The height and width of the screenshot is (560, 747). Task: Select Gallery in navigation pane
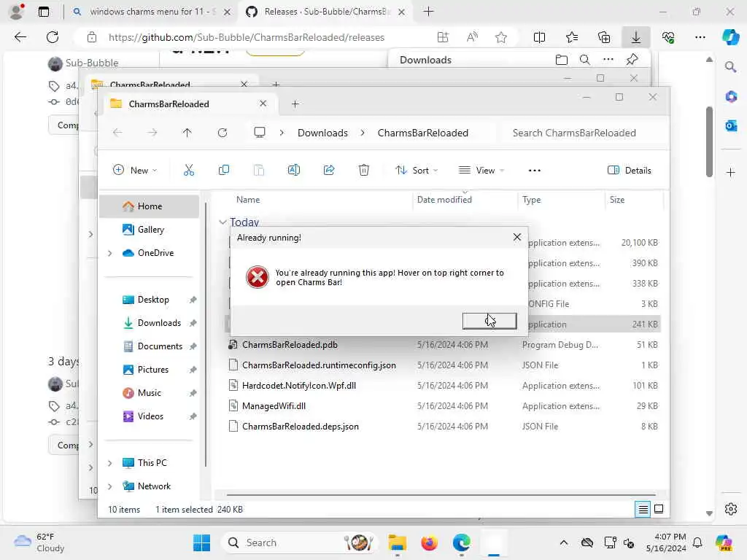150,230
